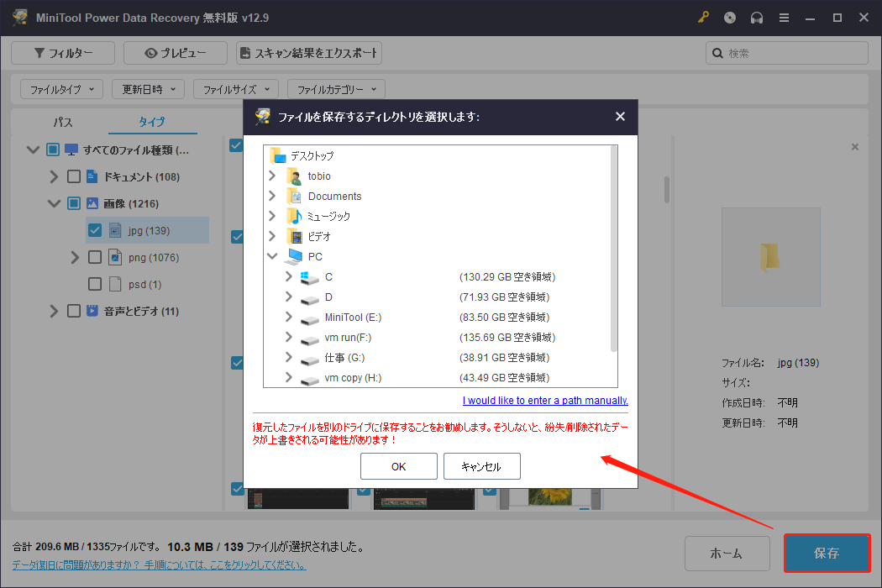Image resolution: width=882 pixels, height=588 pixels.
Task: Click OK in the save dialog
Action: [x=399, y=466]
